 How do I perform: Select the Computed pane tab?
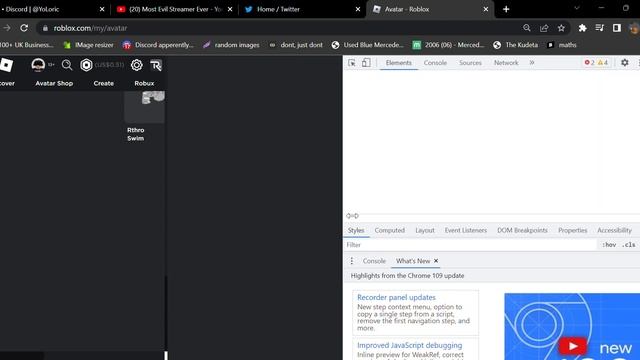pos(390,230)
